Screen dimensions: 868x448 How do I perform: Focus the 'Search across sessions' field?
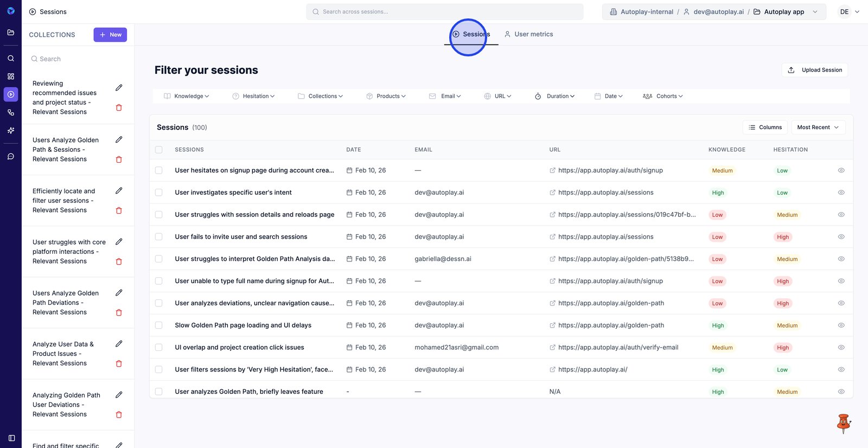point(445,12)
